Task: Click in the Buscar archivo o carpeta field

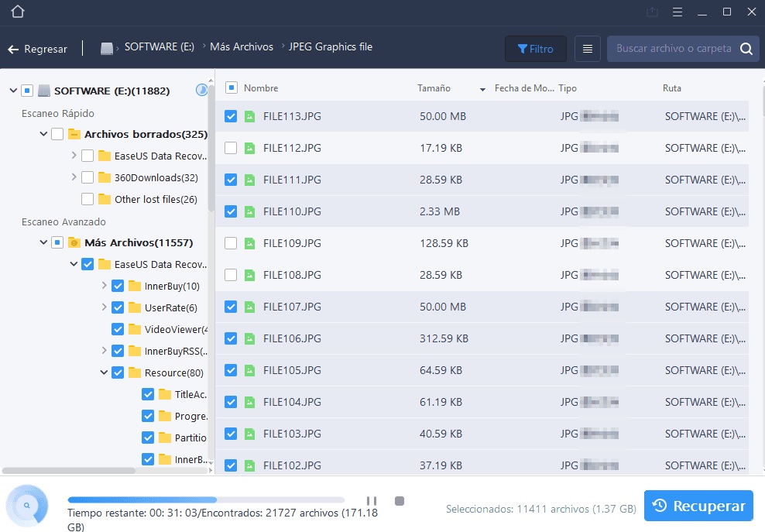Action: click(672, 49)
